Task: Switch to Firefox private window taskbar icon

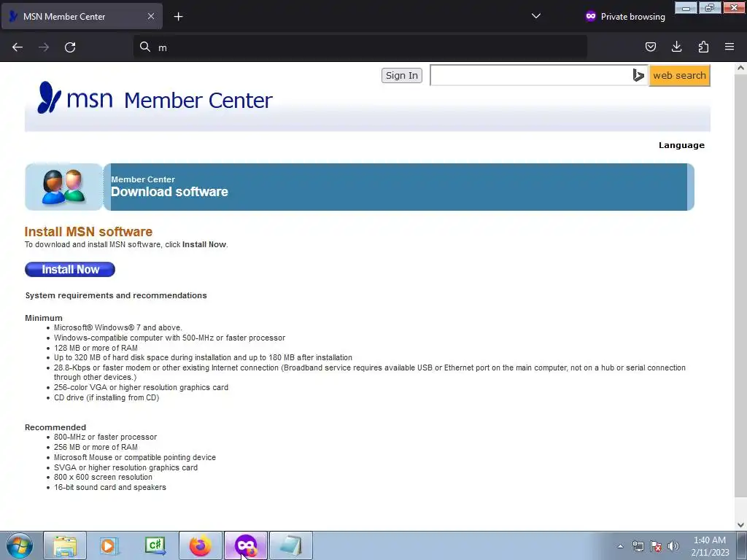Action: [246, 545]
